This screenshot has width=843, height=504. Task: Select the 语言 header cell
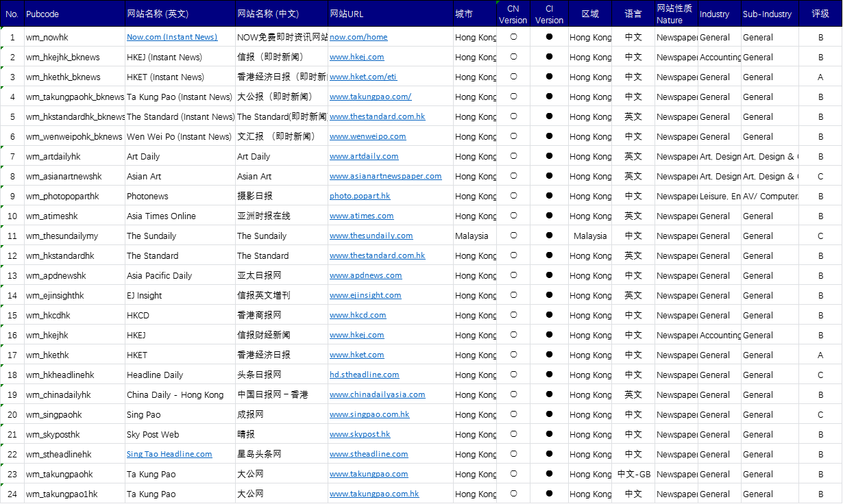[633, 14]
